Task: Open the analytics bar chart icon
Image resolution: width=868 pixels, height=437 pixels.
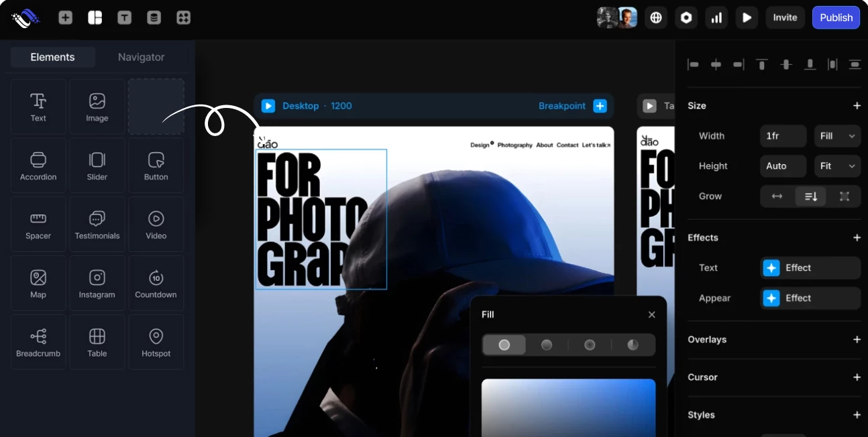Action: point(716,18)
